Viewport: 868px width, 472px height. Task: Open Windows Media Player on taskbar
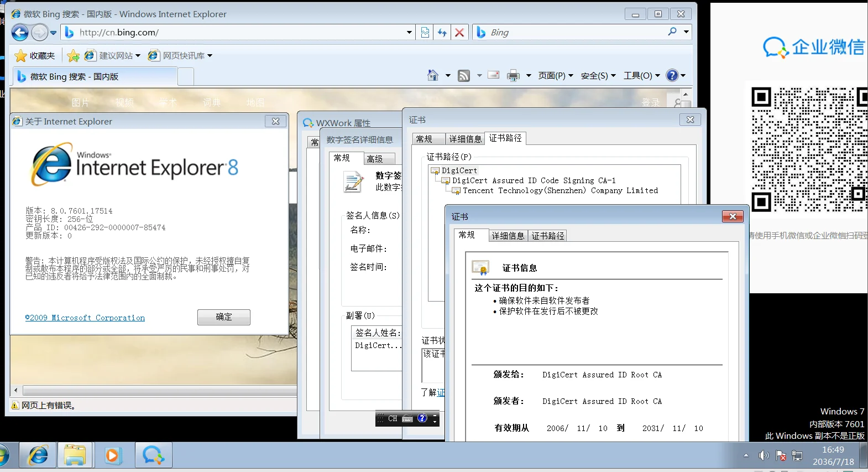point(113,456)
